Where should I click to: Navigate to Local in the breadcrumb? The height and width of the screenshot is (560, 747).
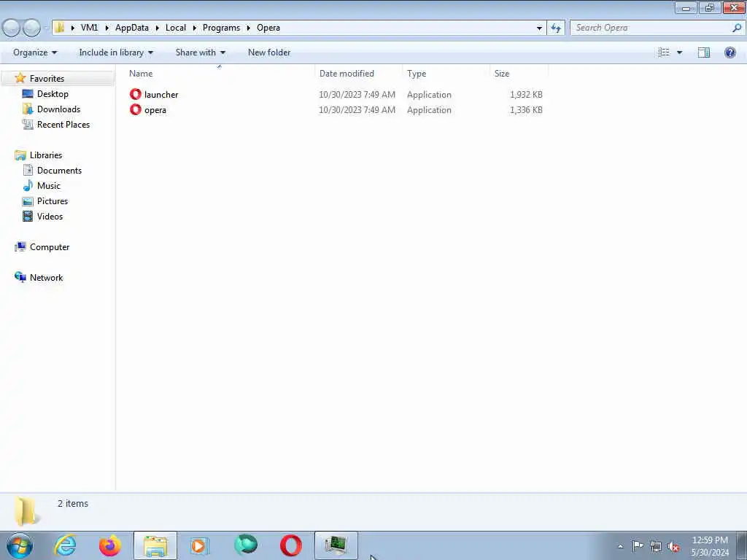tap(176, 28)
